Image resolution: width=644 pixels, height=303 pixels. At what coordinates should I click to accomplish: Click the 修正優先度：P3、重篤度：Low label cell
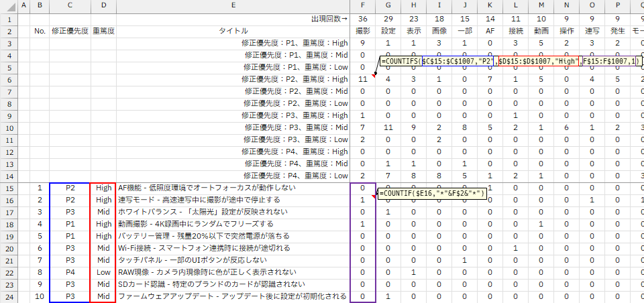233,139
